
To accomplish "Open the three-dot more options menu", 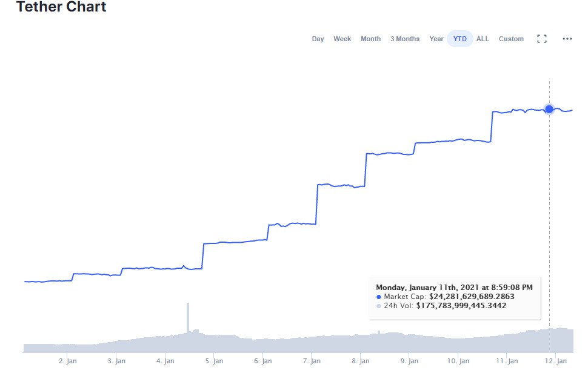I will pos(567,39).
